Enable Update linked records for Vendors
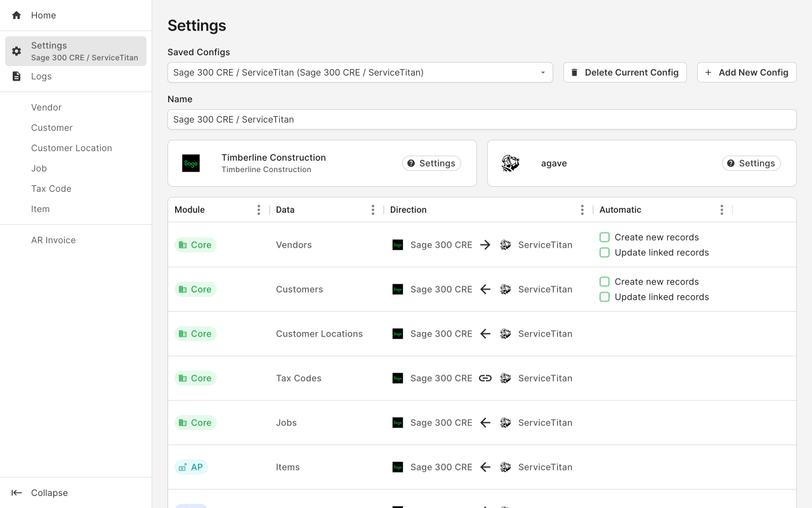Viewport: 812px width, 508px height. [x=605, y=253]
